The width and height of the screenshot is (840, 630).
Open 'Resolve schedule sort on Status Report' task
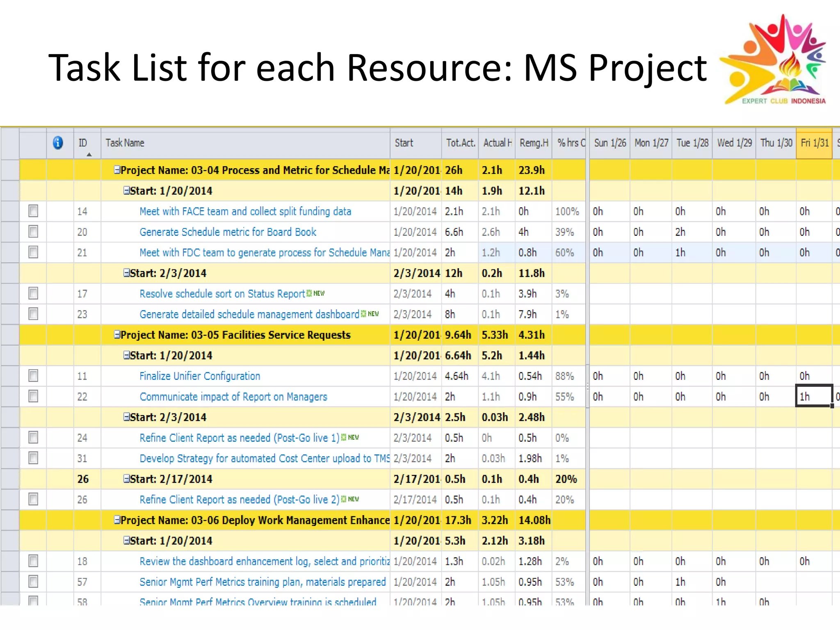(222, 294)
